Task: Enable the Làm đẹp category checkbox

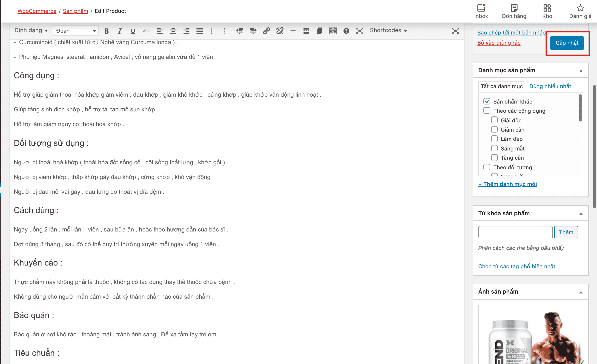Action: pyautogui.click(x=494, y=139)
